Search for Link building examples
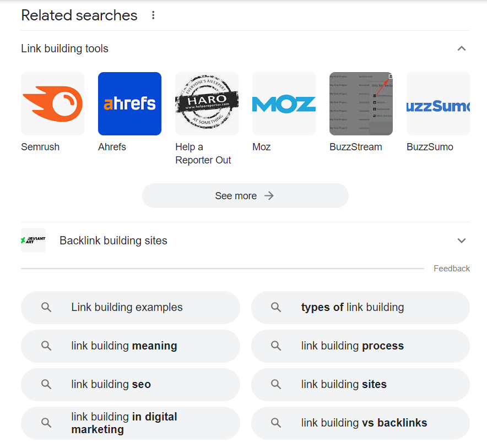Viewport: 487px width, 448px height. coord(131,308)
